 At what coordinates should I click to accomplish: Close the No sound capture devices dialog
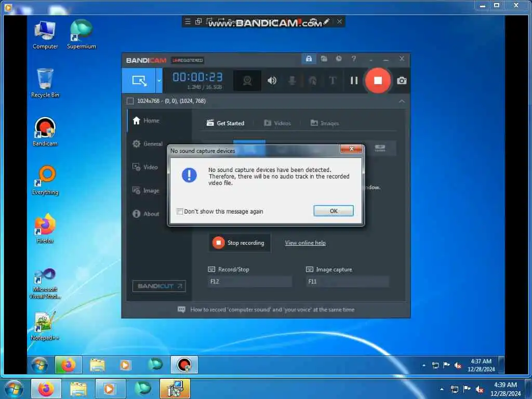pos(351,149)
